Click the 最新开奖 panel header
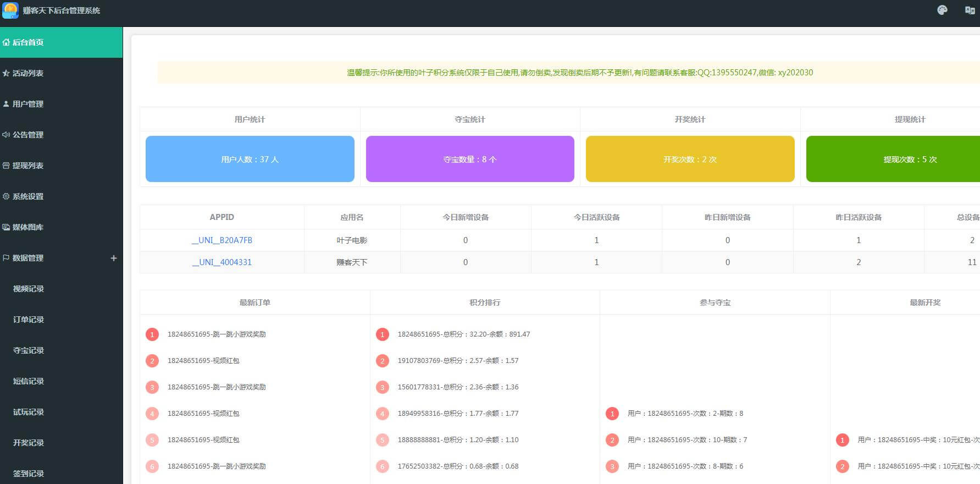This screenshot has width=980, height=484. click(926, 302)
